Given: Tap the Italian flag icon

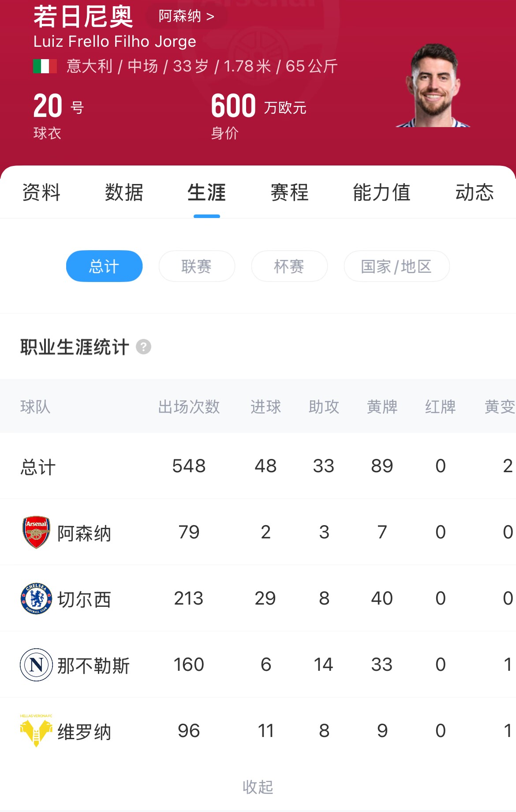Looking at the screenshot, I should pos(45,66).
